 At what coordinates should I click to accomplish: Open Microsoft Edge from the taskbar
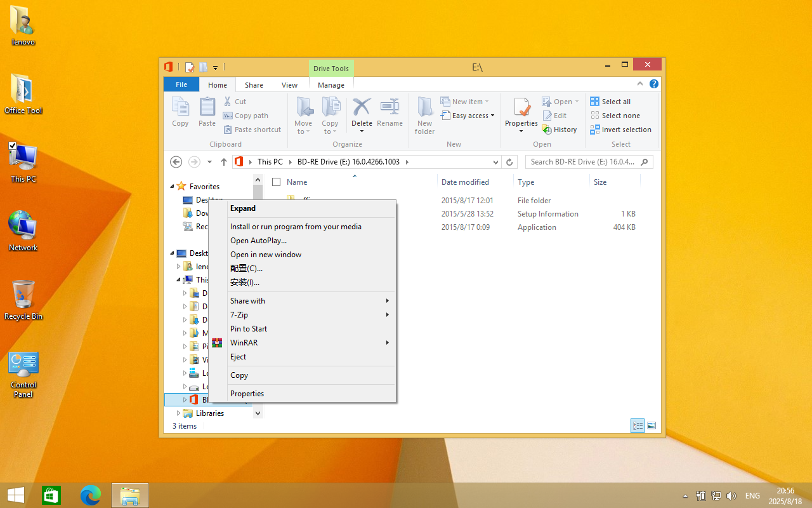point(91,495)
